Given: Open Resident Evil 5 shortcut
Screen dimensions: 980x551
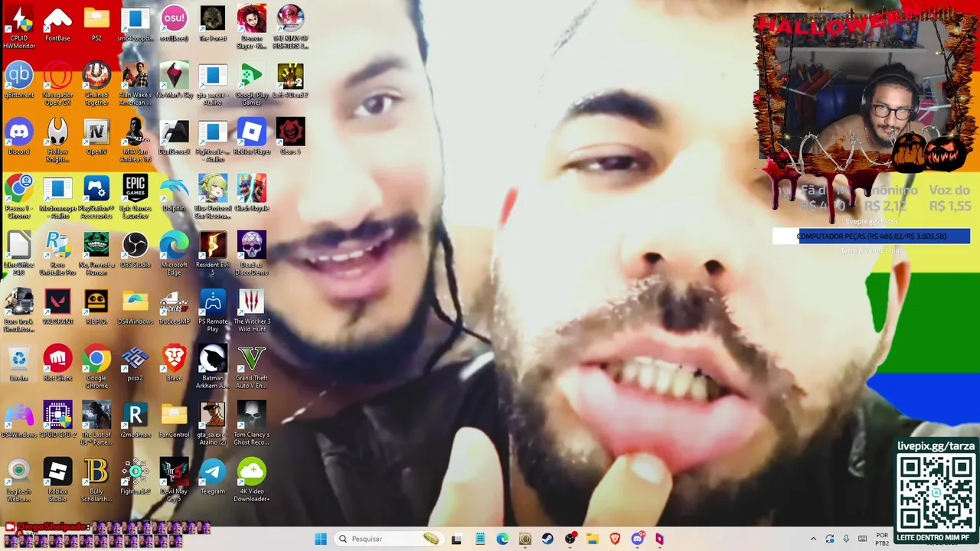Looking at the screenshot, I should pyautogui.click(x=213, y=253).
